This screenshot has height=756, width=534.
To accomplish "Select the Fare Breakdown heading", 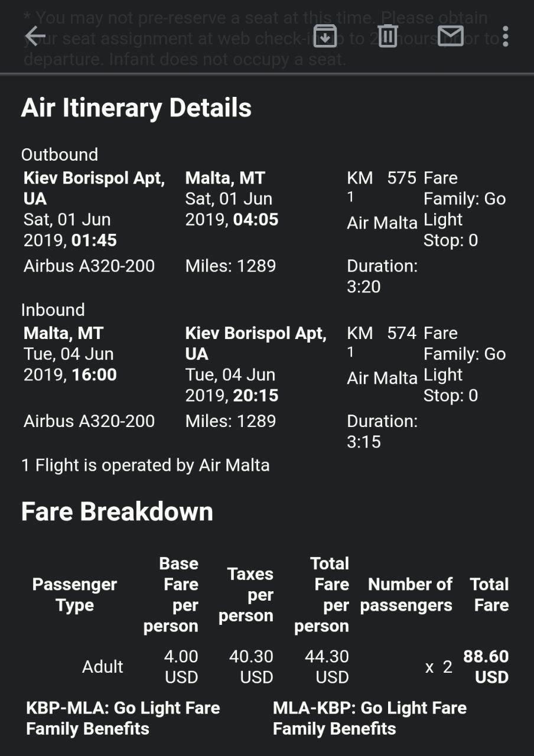I will [x=117, y=511].
